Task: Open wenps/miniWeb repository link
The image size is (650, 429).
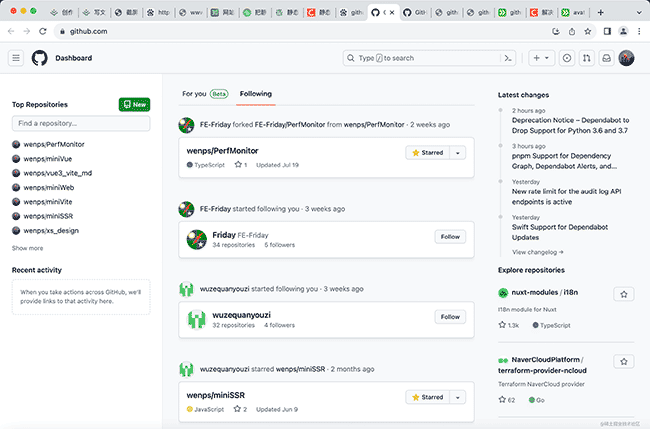Action: pyautogui.click(x=49, y=187)
